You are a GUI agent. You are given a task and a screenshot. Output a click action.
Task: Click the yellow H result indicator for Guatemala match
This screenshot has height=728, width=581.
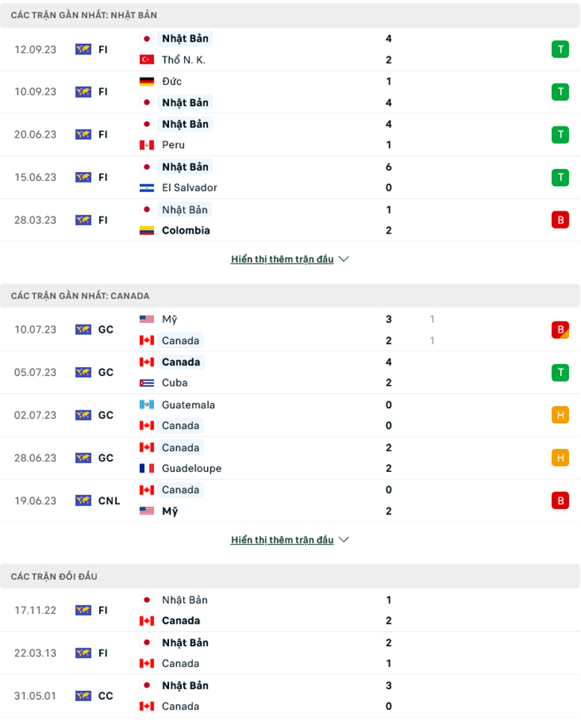point(561,415)
